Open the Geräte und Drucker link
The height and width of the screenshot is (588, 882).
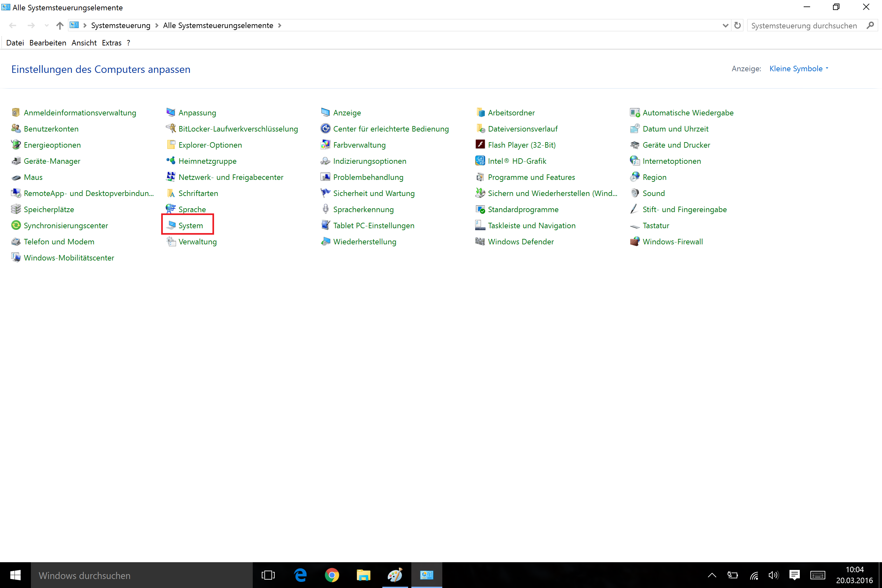(676, 145)
